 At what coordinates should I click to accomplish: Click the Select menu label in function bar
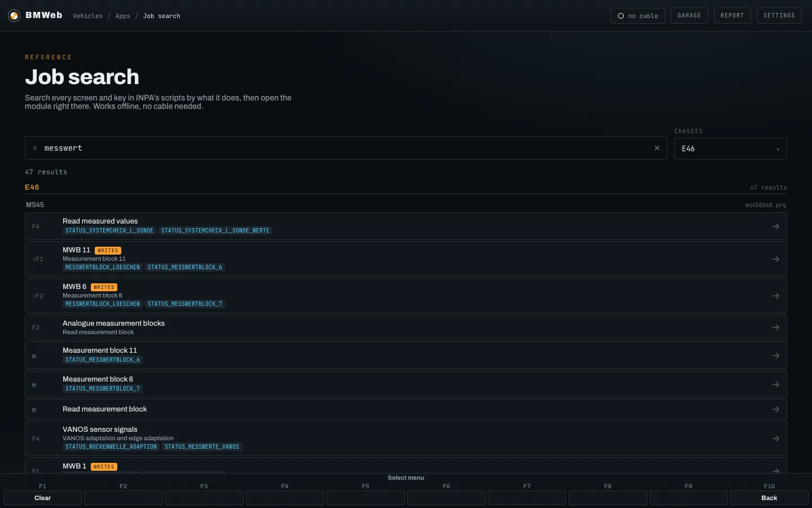click(x=406, y=478)
